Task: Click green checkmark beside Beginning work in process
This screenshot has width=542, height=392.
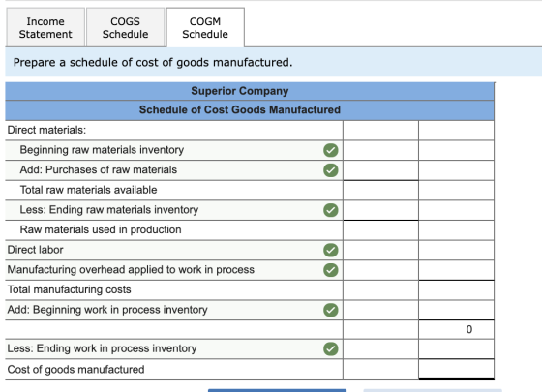Action: (331, 310)
